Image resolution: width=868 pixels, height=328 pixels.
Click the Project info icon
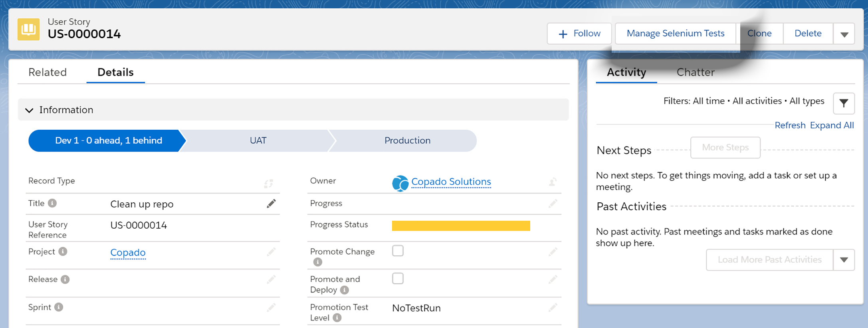[x=63, y=251]
